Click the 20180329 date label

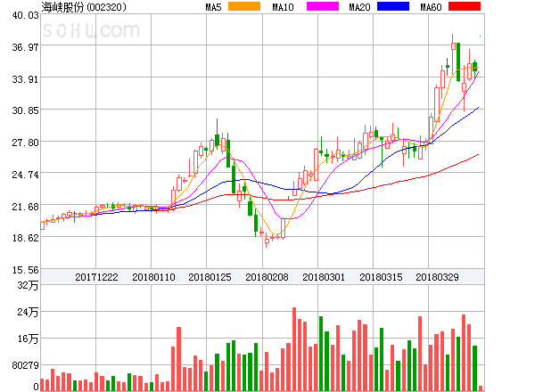pos(437,277)
